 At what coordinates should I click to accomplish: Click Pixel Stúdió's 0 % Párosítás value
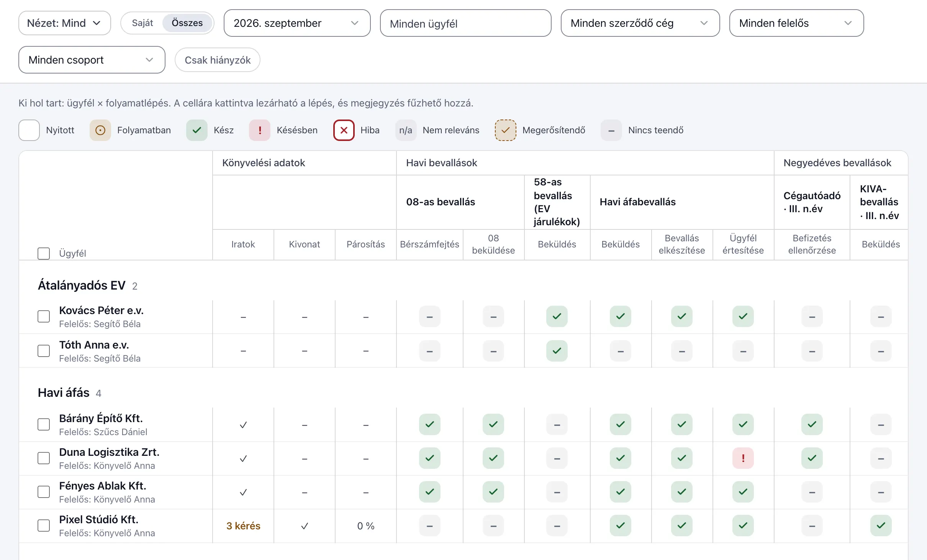point(365,526)
